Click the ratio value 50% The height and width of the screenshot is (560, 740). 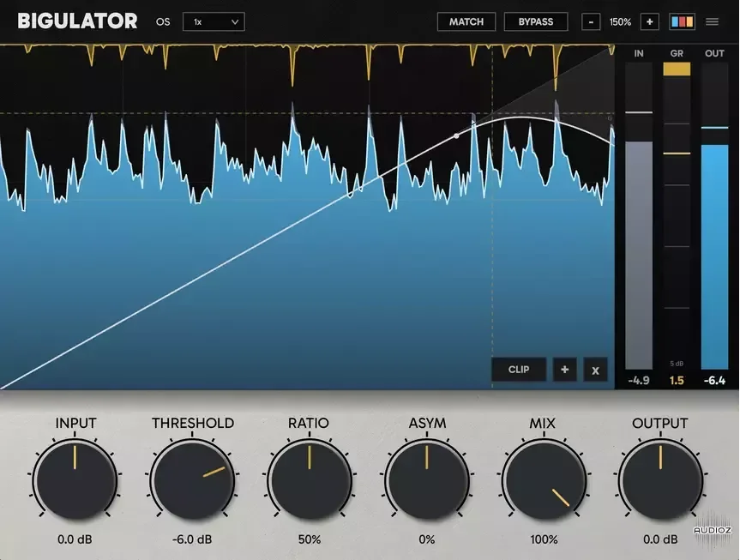point(310,539)
